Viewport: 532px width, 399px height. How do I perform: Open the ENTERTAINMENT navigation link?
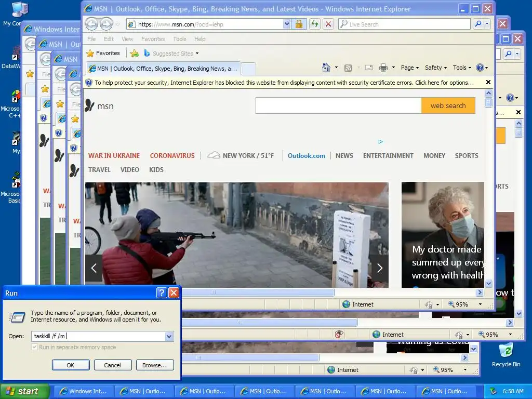click(x=388, y=156)
